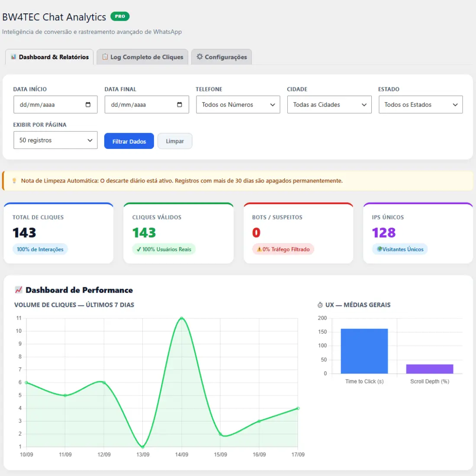Click the BW4TEC Chat Analytics title
This screenshot has height=476, width=476.
(x=54, y=17)
